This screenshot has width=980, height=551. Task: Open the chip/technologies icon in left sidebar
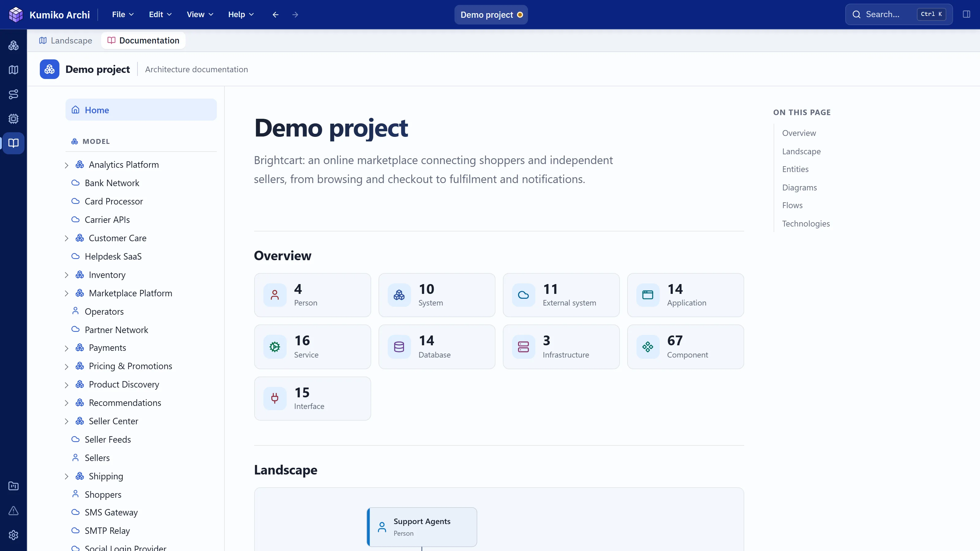[x=13, y=119]
